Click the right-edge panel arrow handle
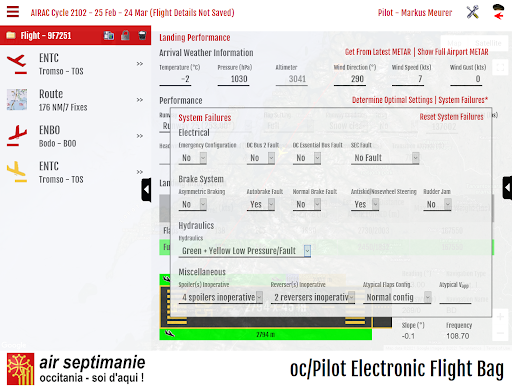The height and width of the screenshot is (388, 512). point(507,188)
